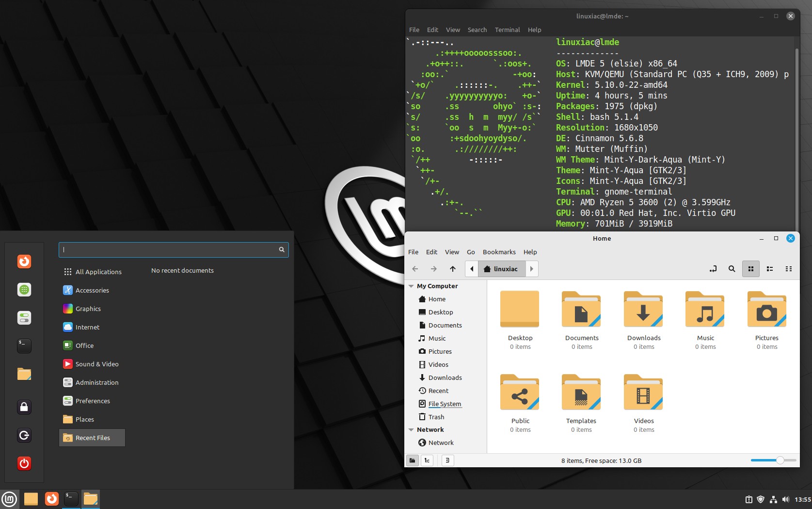Click the Log Out icon in menu

pyautogui.click(x=24, y=435)
